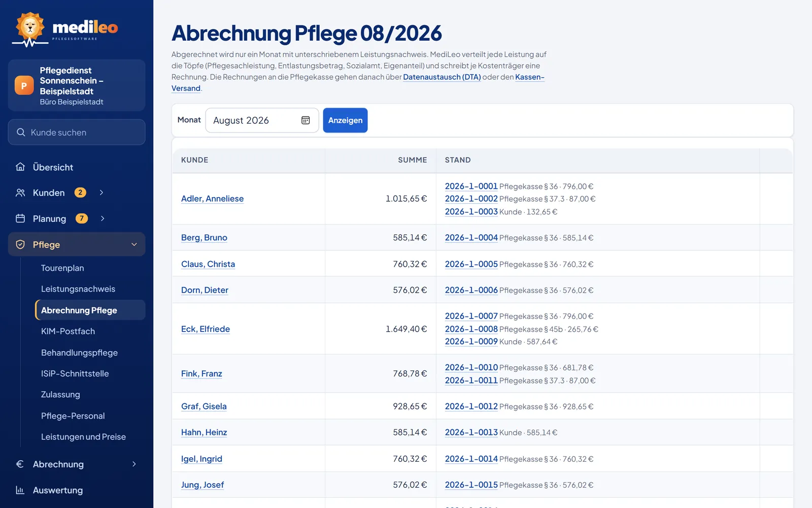The height and width of the screenshot is (508, 812).
Task: Click the Auswertung chart icon
Action: click(x=20, y=490)
